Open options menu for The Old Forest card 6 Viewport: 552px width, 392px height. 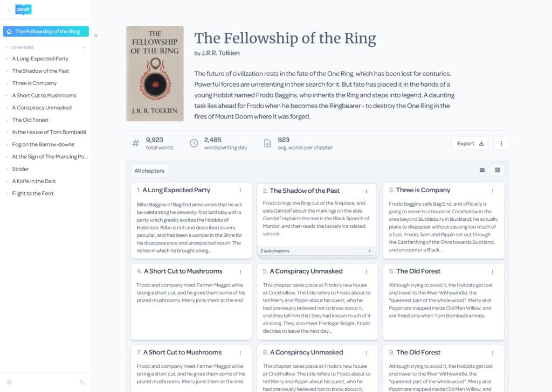coord(493,272)
